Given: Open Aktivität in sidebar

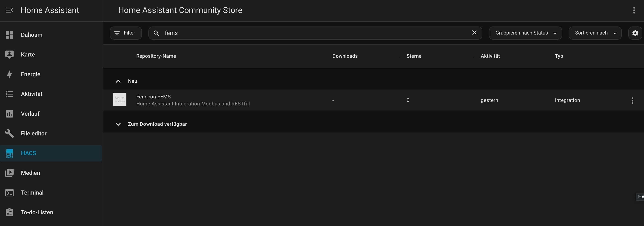Looking at the screenshot, I should click(x=31, y=94).
